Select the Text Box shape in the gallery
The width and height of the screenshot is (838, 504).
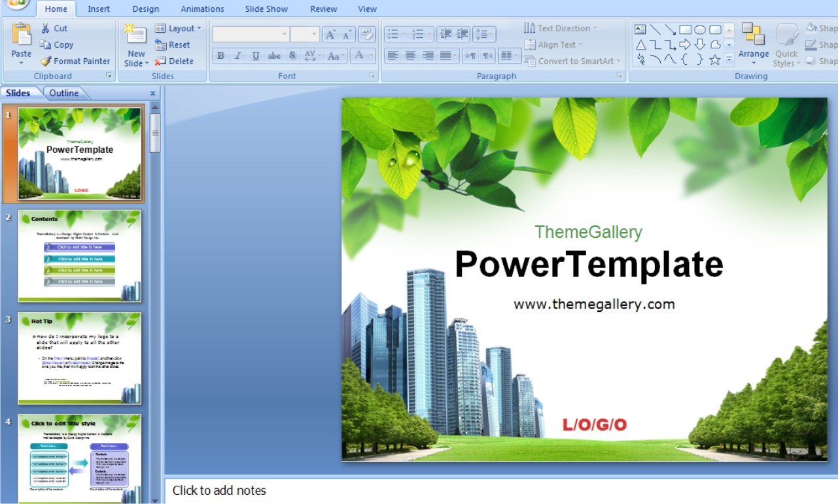[x=640, y=29]
